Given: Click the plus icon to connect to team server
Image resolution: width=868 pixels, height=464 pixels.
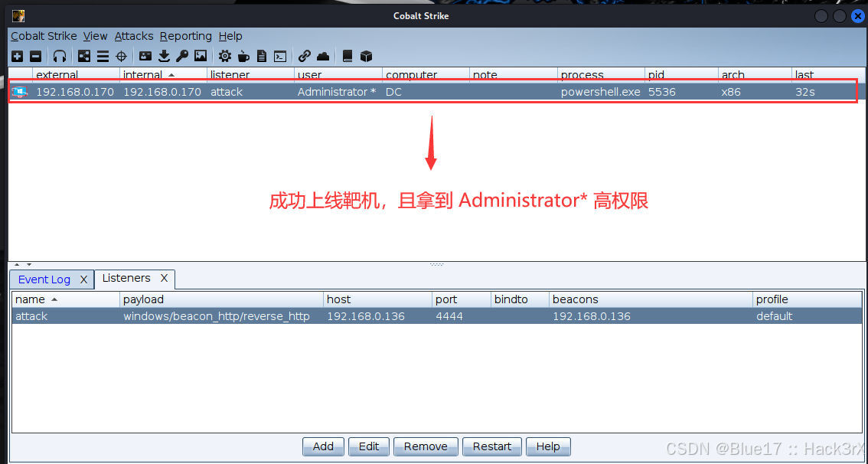Looking at the screenshot, I should [x=17, y=56].
